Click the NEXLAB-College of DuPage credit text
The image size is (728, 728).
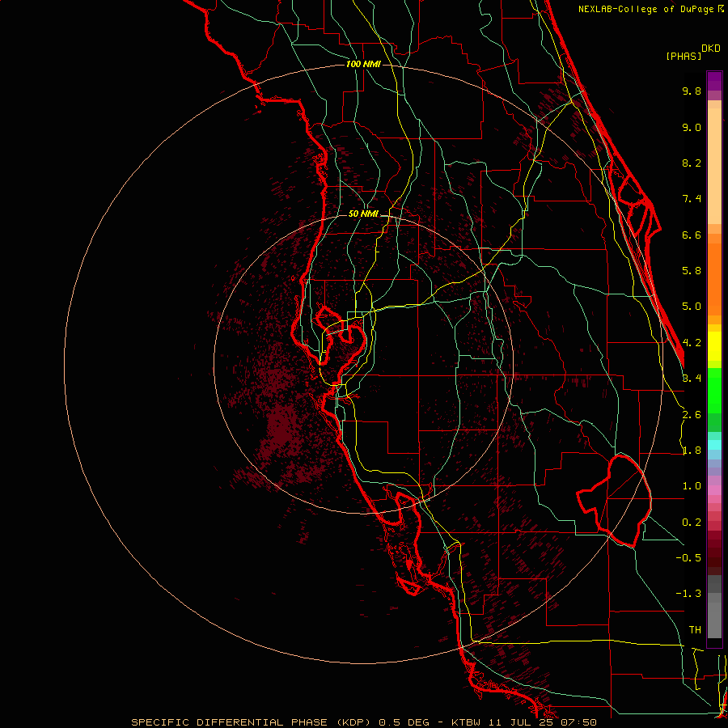[x=651, y=9]
